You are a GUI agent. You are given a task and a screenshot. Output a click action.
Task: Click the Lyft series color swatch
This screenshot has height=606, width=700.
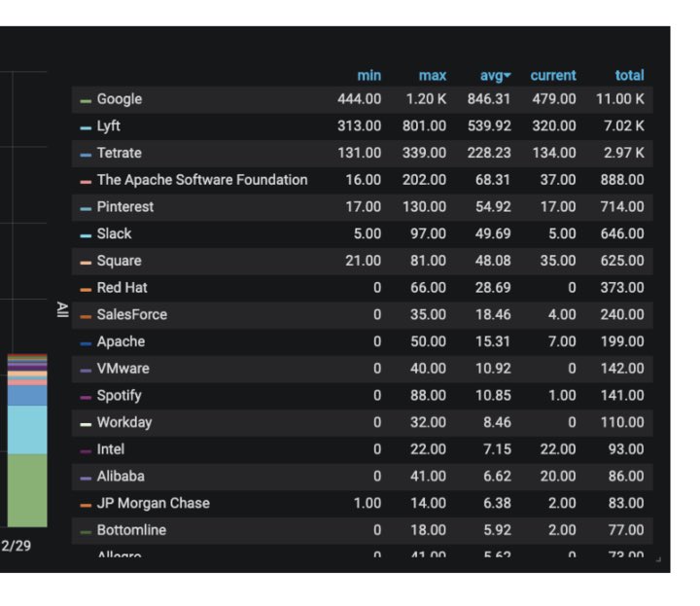pyautogui.click(x=86, y=128)
